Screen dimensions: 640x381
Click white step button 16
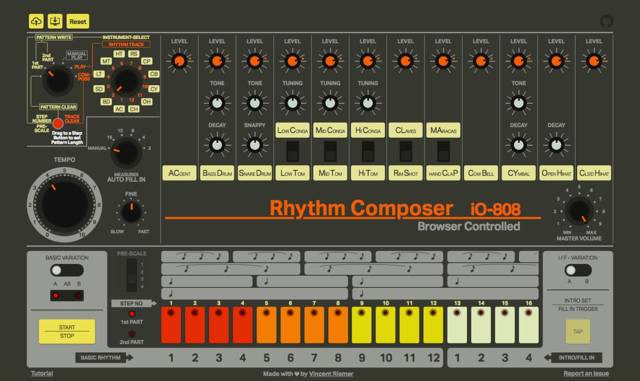click(x=529, y=325)
